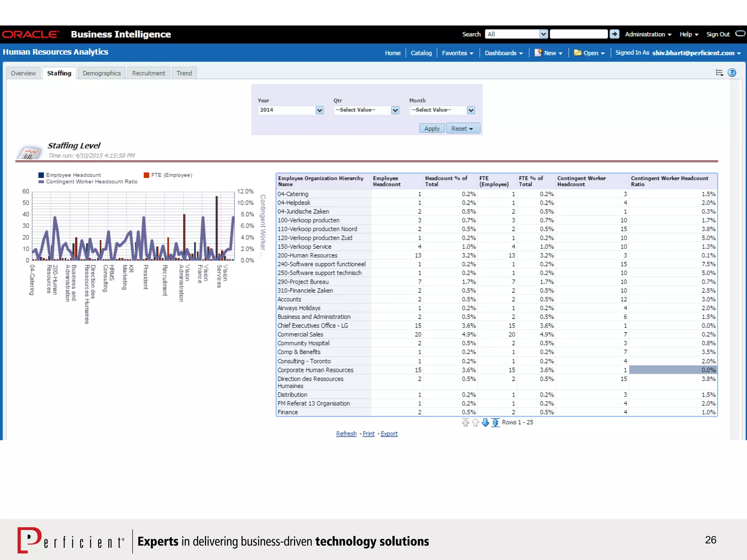Click the oval icon beside Sign Out
The image size is (747, 560).
740,34
